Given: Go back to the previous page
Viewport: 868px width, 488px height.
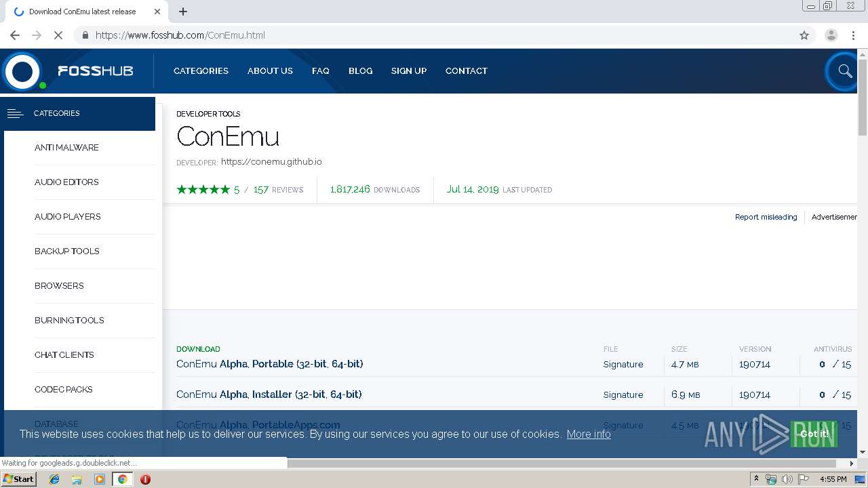Looking at the screenshot, I should [15, 35].
